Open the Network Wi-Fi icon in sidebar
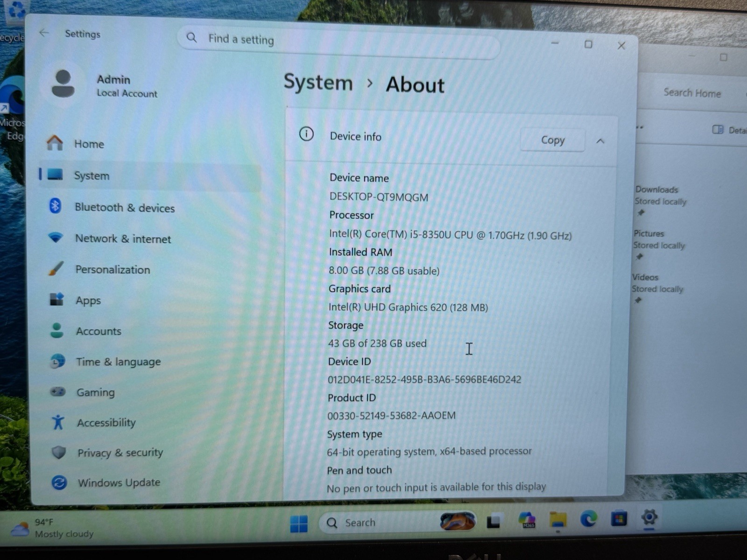The image size is (747, 560). click(x=56, y=238)
